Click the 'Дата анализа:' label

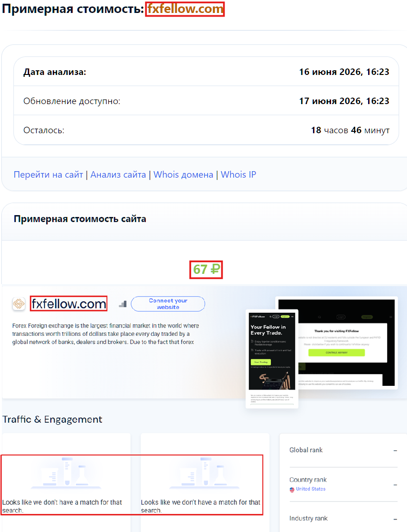coord(55,72)
